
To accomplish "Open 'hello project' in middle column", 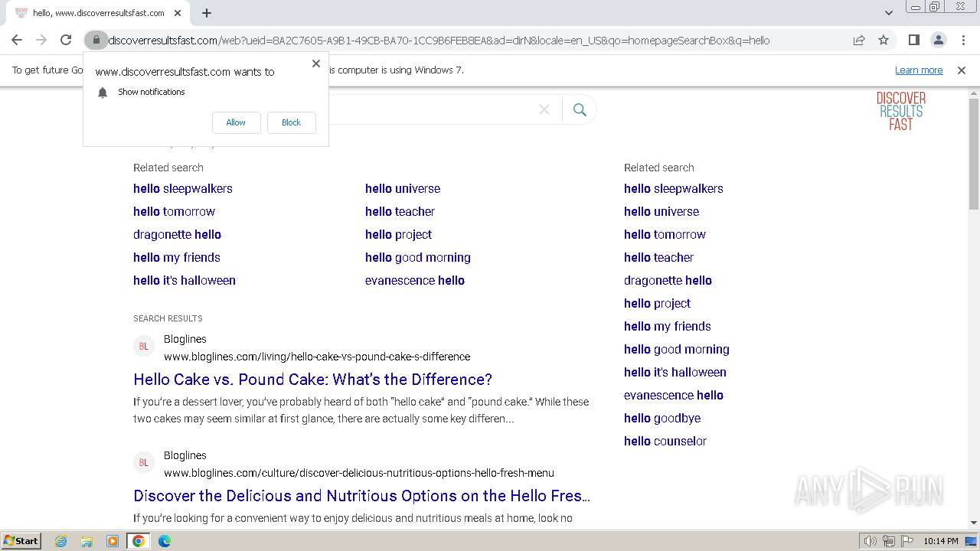I will click(x=398, y=234).
